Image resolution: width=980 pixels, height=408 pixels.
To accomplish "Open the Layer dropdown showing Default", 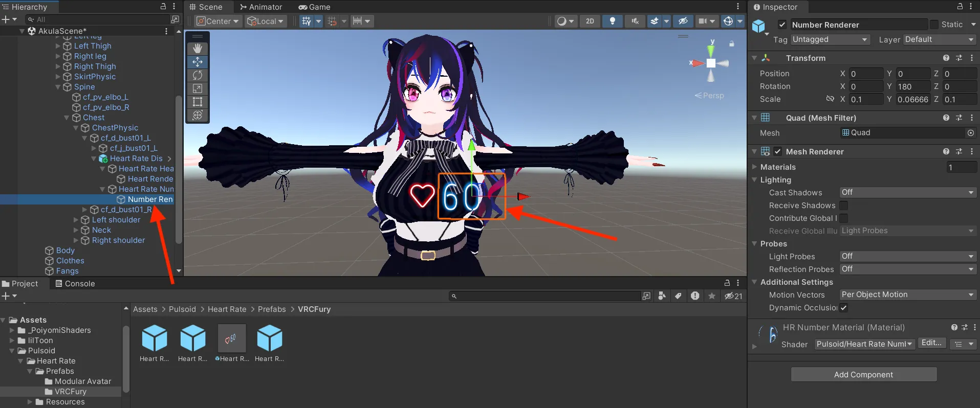I will (940, 39).
